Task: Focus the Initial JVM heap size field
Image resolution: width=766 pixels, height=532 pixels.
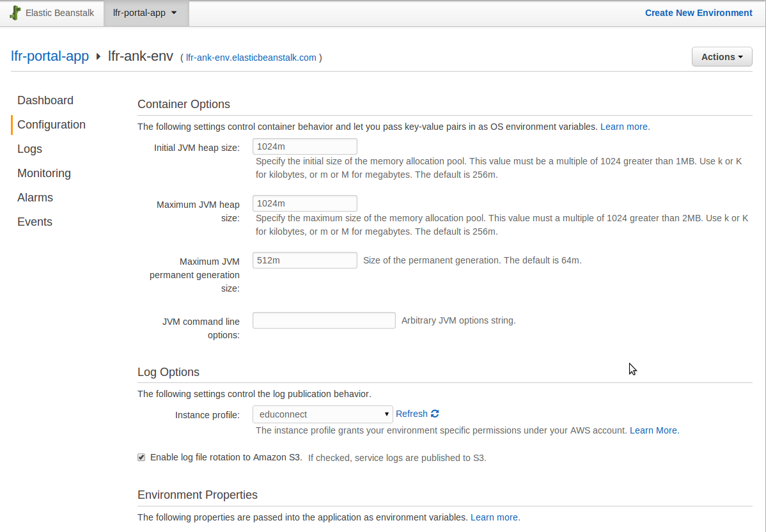Action: click(305, 146)
